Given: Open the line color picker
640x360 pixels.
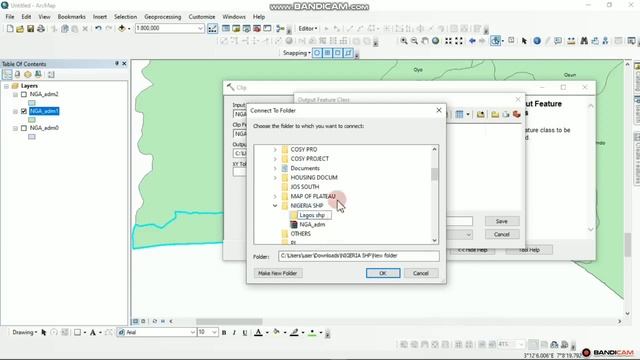Looking at the screenshot, I should pyautogui.click(x=294, y=333).
